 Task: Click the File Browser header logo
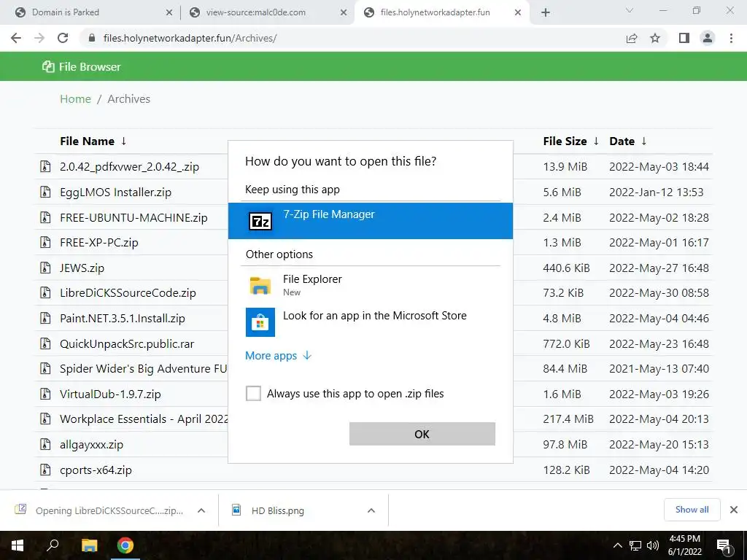(x=81, y=66)
